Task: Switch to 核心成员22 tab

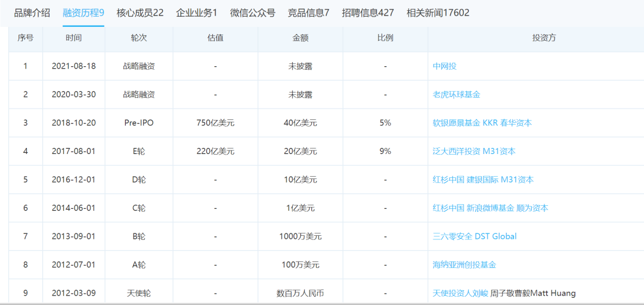Action: click(140, 13)
